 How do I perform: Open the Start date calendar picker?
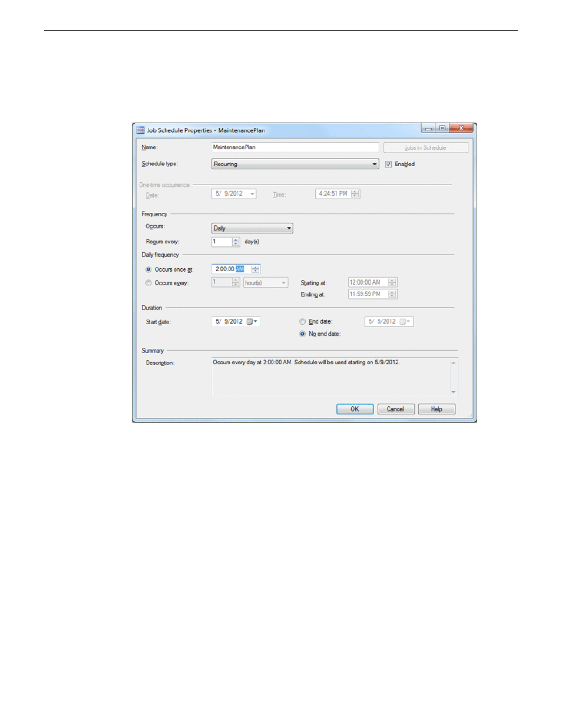[252, 322]
